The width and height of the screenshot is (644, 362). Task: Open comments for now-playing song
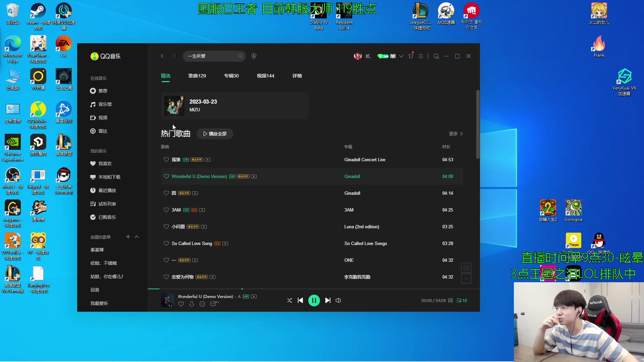click(x=214, y=304)
